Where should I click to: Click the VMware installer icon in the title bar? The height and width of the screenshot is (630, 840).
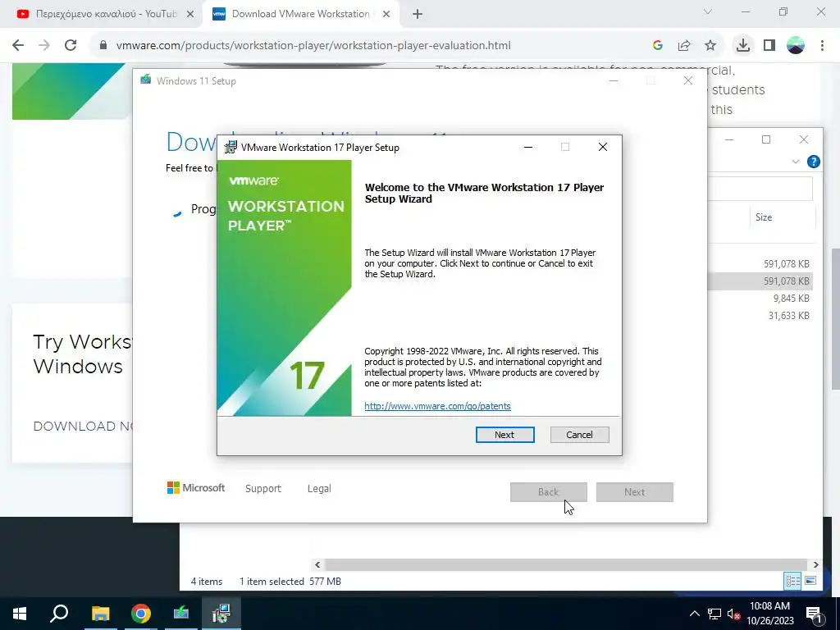(x=231, y=148)
